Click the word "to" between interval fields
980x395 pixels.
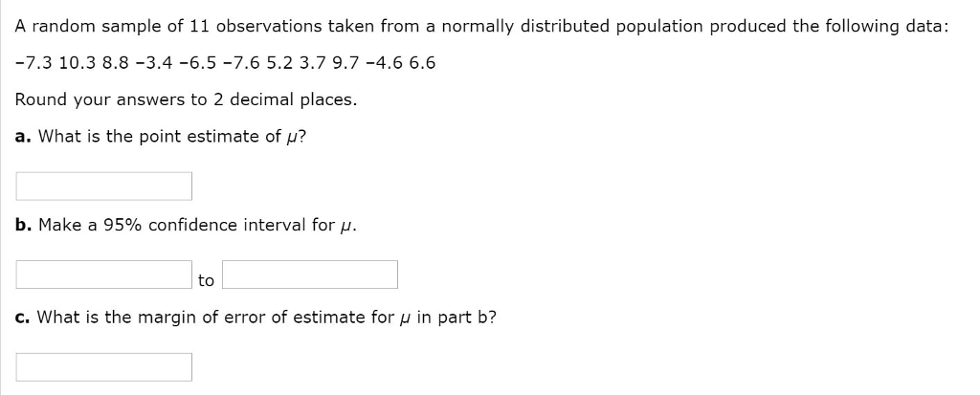(206, 280)
